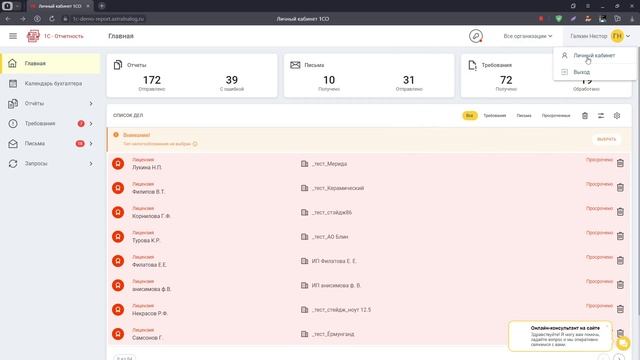
Task: Open the Требования sidebar section
Action: [51, 123]
